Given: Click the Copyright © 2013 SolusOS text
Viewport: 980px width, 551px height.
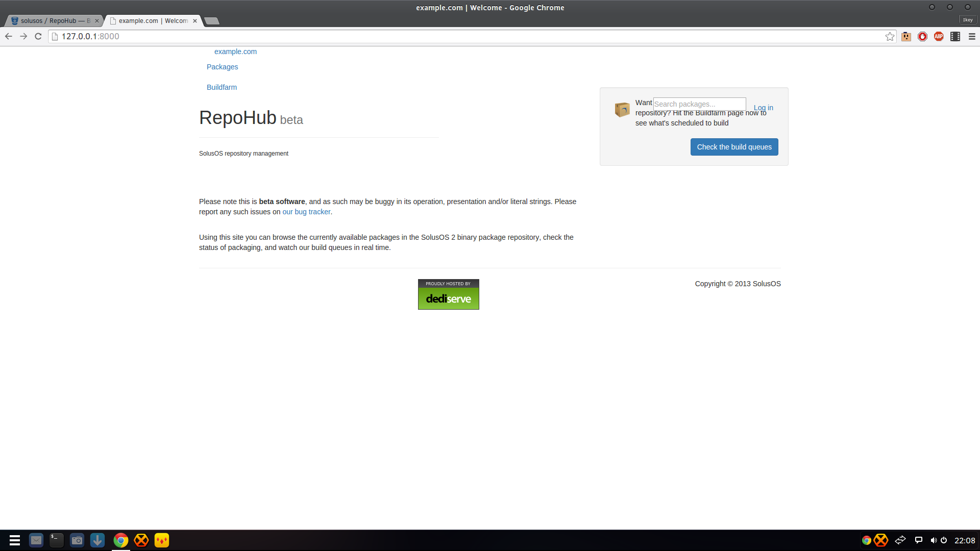Looking at the screenshot, I should click(x=738, y=284).
